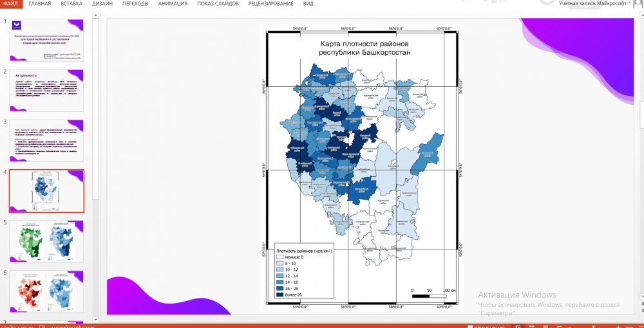The height and width of the screenshot is (328, 644).
Task: Open the АНИМАЦИЯ tab
Action: (173, 4)
